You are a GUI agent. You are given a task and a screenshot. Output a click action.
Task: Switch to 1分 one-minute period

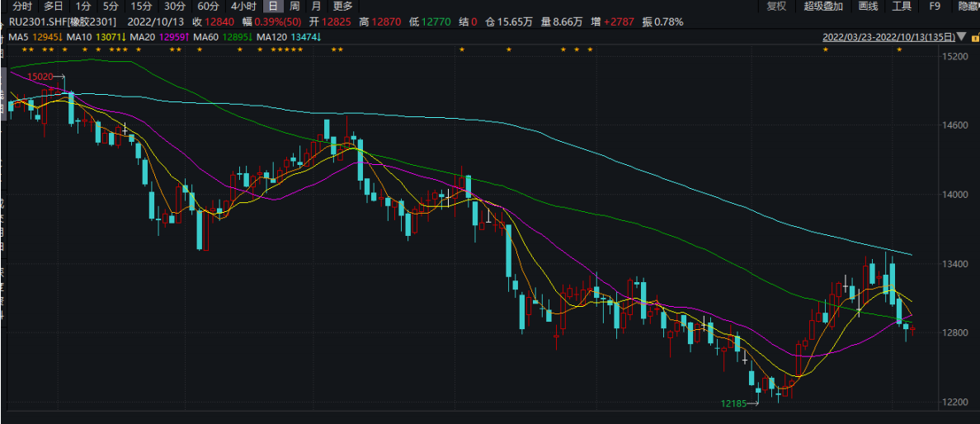point(82,7)
